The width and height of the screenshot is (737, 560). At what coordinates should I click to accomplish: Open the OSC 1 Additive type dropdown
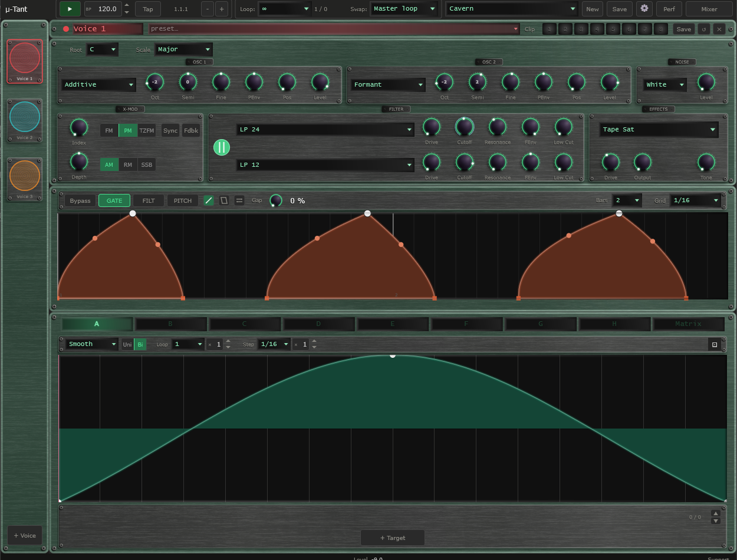(98, 84)
